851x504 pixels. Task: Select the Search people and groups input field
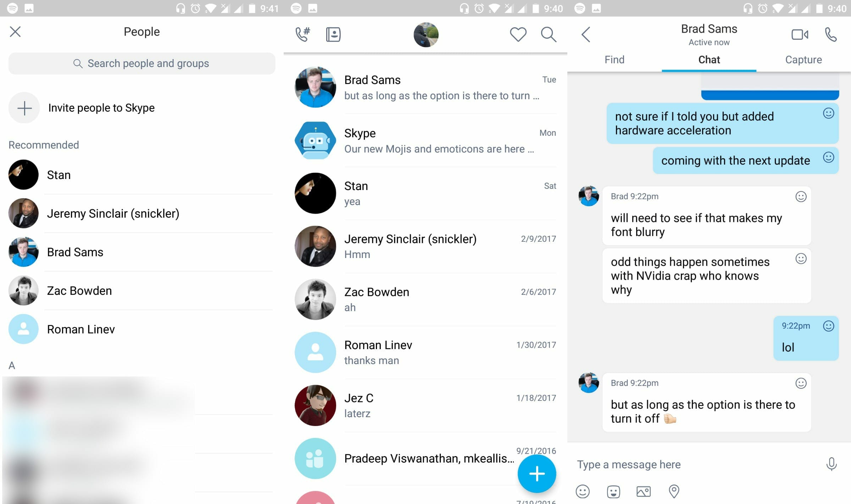tap(141, 63)
